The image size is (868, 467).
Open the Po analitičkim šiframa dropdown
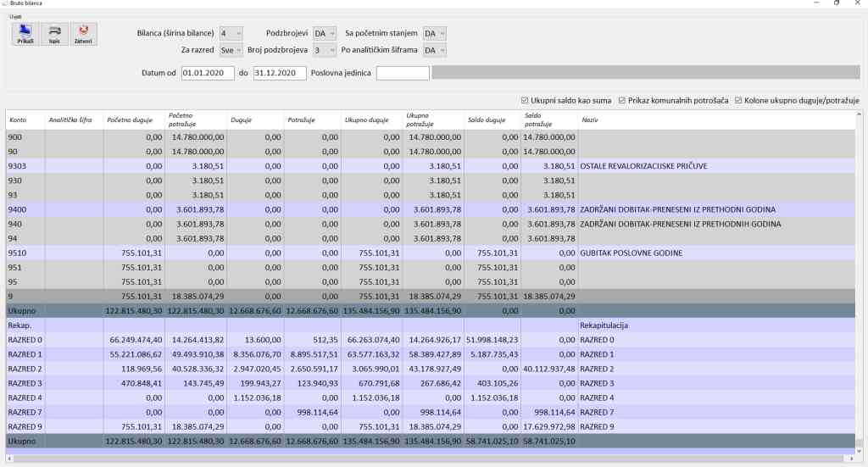(x=434, y=50)
